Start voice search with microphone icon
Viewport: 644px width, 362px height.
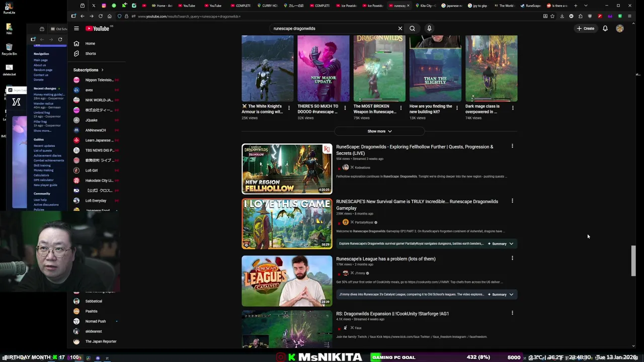(429, 29)
